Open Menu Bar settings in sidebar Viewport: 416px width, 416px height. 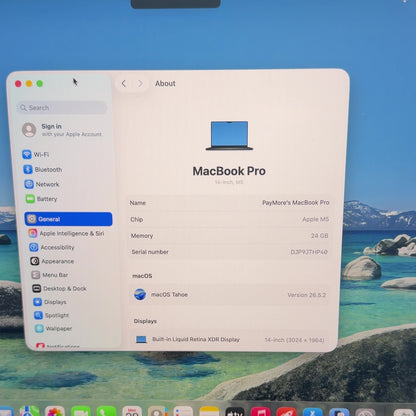click(50, 275)
